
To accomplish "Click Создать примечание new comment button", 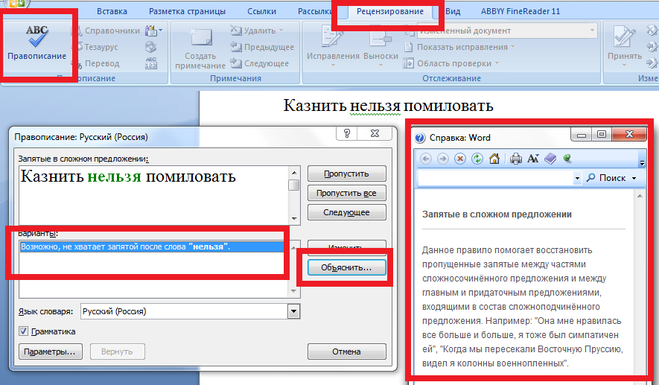I will coord(200,48).
